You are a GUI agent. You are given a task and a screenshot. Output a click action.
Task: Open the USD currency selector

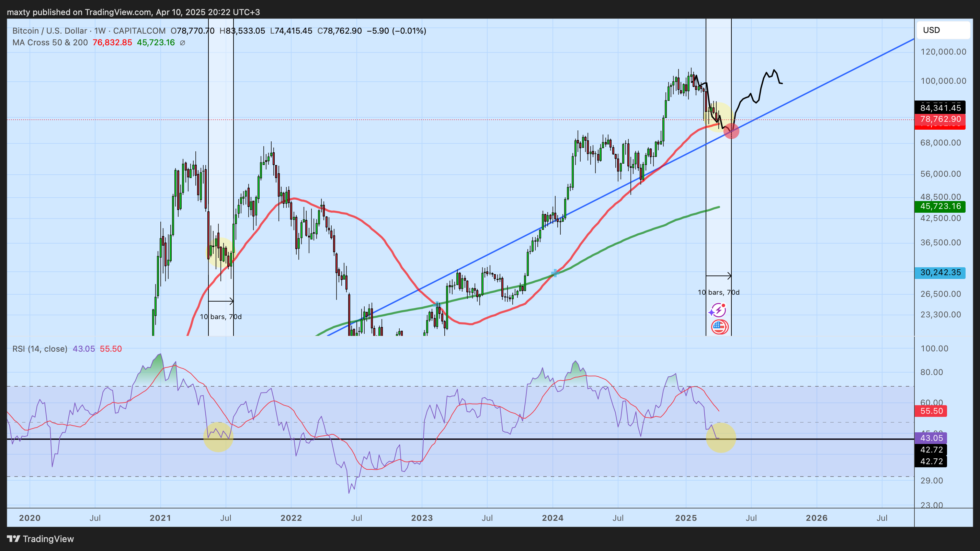(x=943, y=30)
